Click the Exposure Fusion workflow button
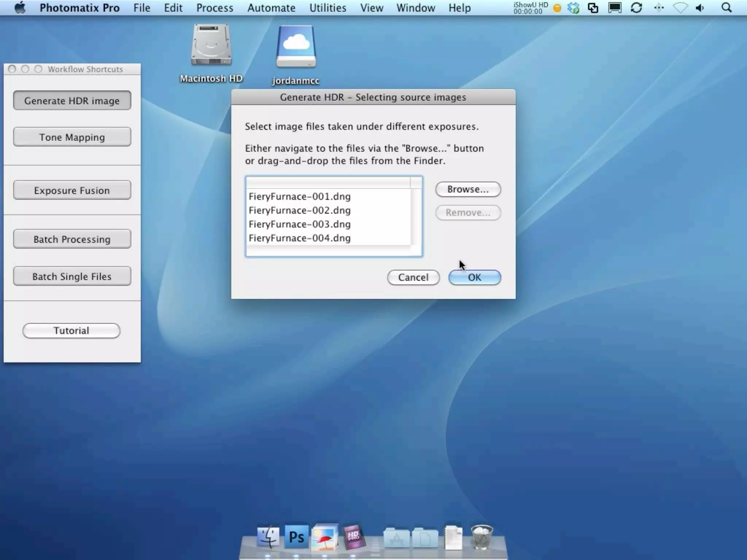Viewport: 747px width, 560px height. (72, 190)
